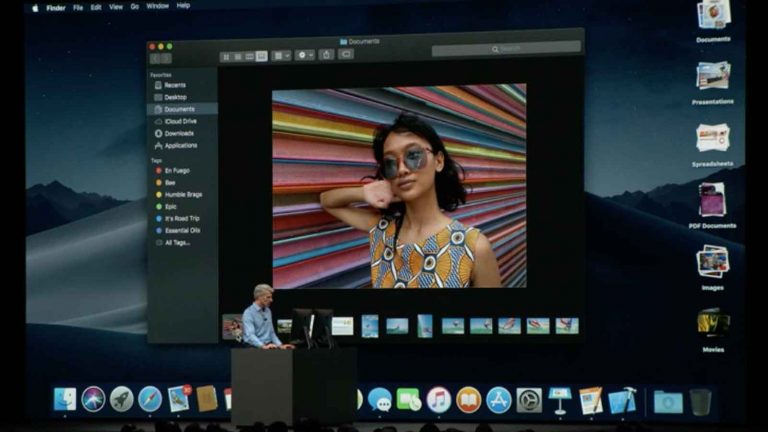The width and height of the screenshot is (768, 432).
Task: Select list view in Finder toolbar
Action: [237, 56]
